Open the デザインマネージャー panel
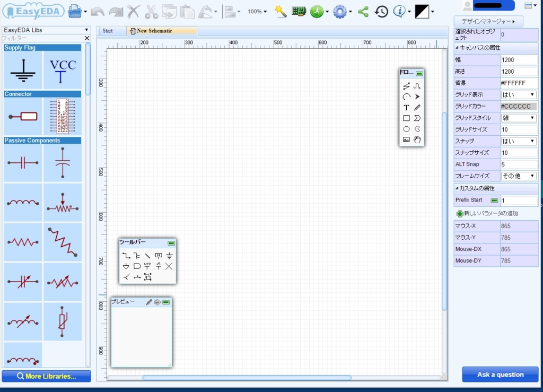 pyautogui.click(x=488, y=21)
